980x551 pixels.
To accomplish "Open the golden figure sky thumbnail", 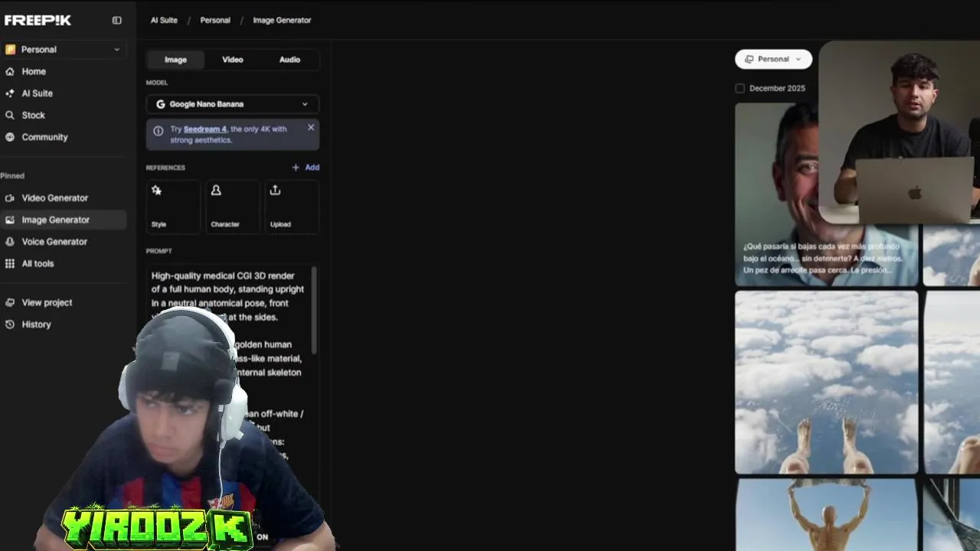I will click(x=826, y=514).
